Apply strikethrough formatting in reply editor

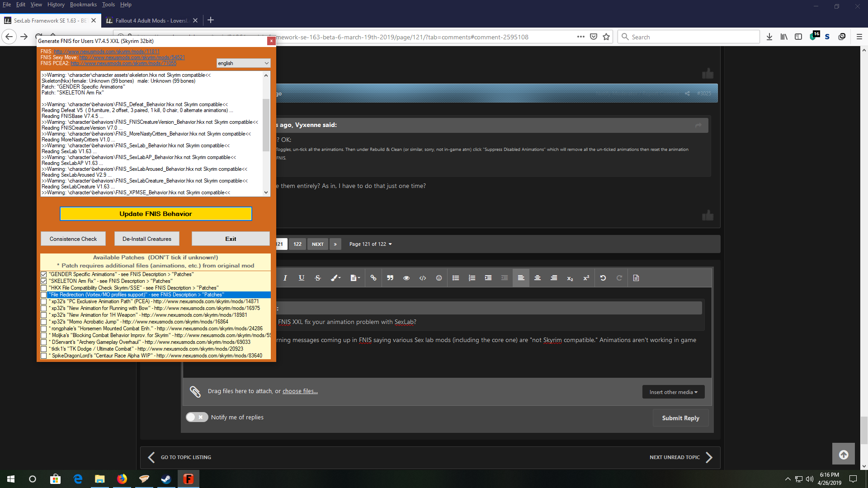click(x=318, y=278)
